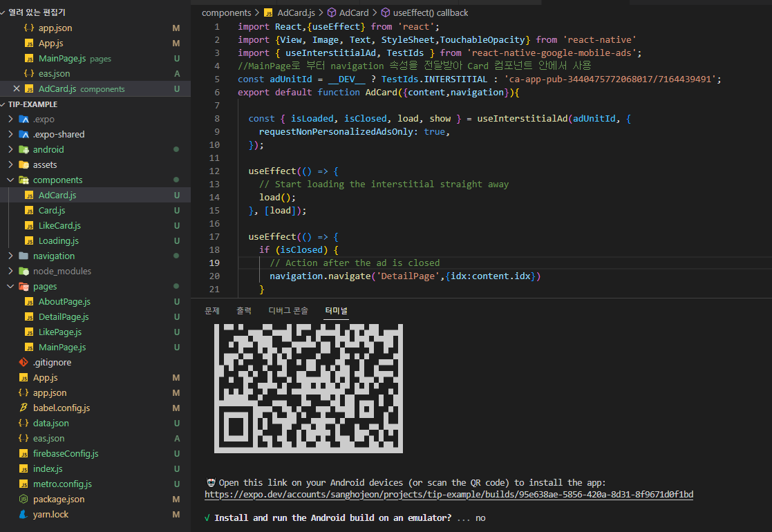Open eas.json in the project tree

[49, 438]
